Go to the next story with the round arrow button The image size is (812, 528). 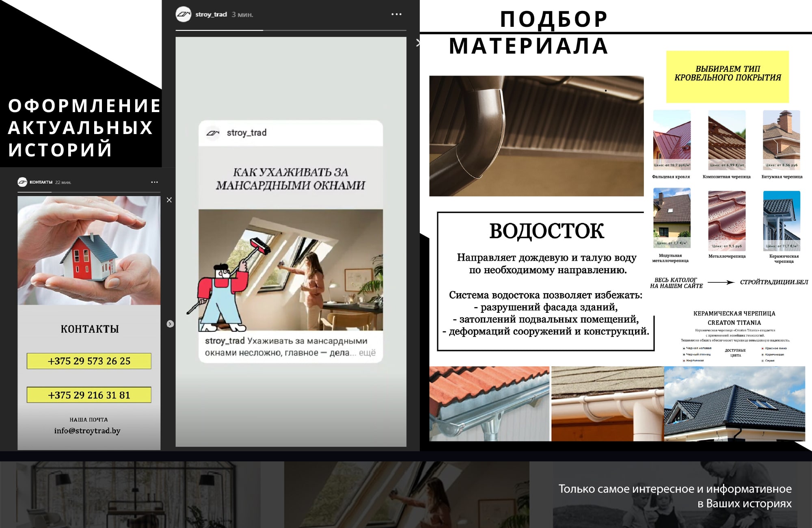point(170,324)
